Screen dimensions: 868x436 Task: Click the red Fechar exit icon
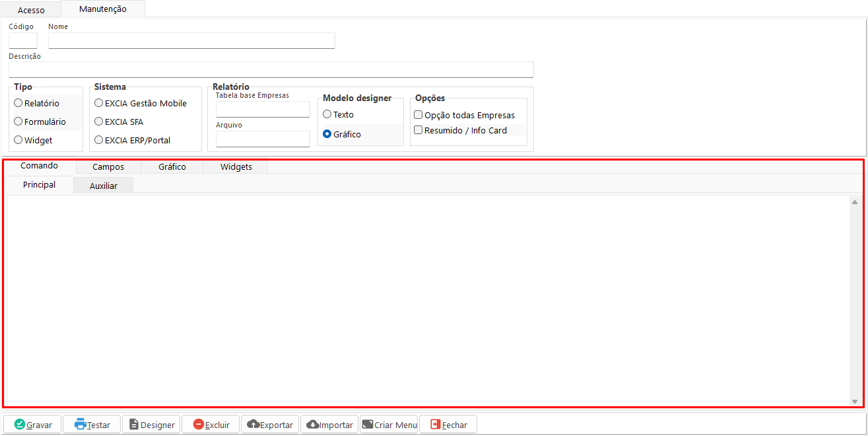pos(435,425)
